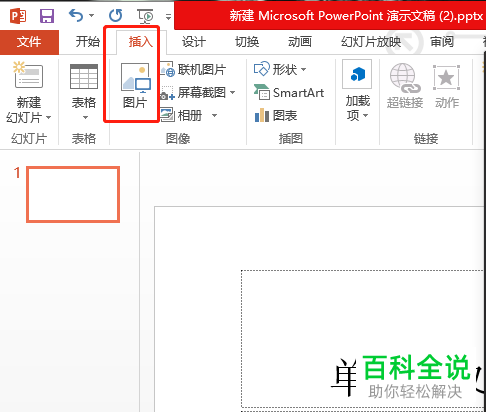The image size is (486, 412).
Task: Open the 切换 tab
Action: [x=247, y=42]
